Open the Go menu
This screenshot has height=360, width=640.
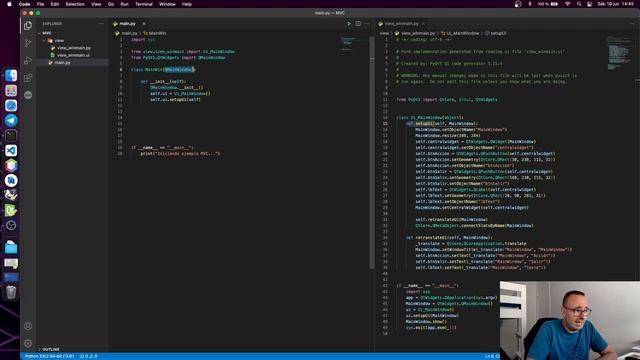coord(111,4)
